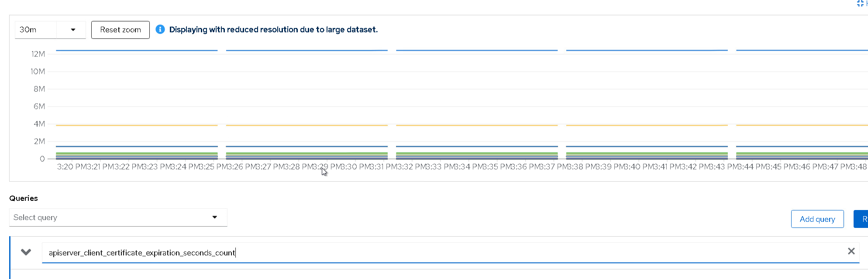Click the top blue series line near 12M
868x279 pixels.
[306, 51]
